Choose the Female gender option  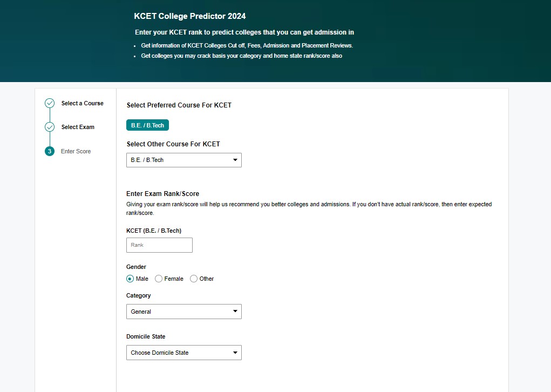[158, 278]
